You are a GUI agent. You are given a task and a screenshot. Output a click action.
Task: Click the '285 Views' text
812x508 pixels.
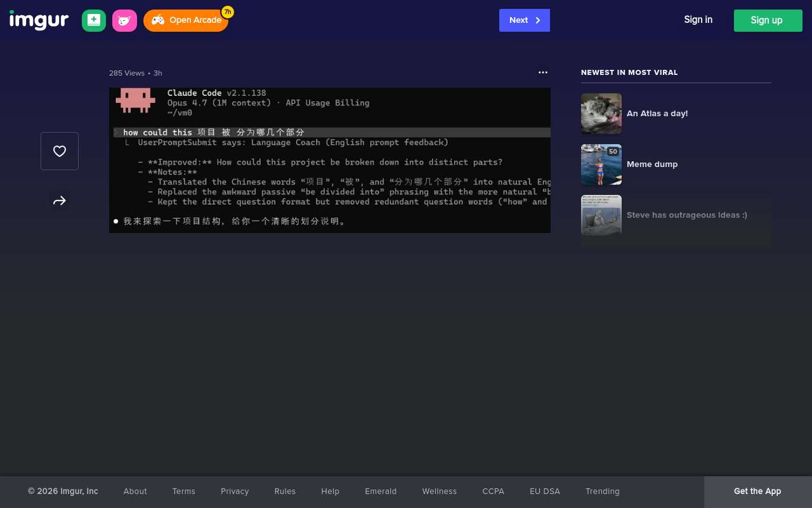coord(127,73)
